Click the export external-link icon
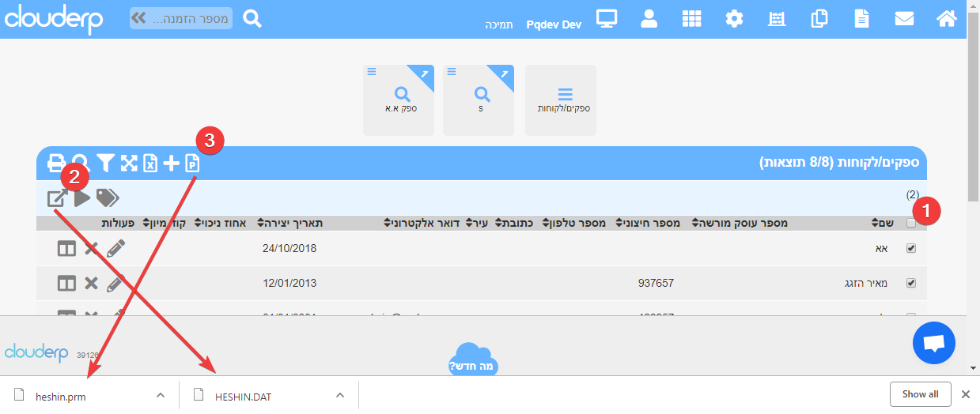This screenshot has width=980, height=414. pos(58,198)
